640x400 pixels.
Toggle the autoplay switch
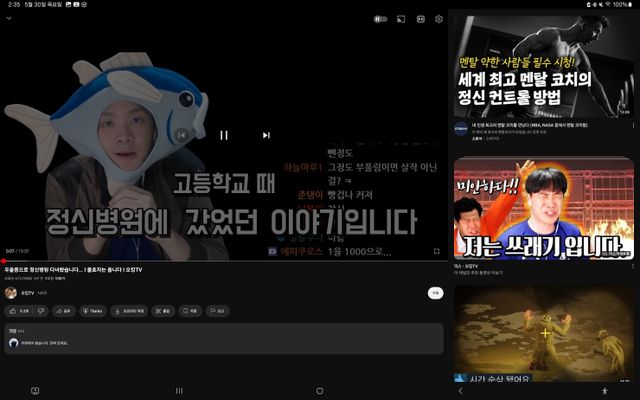[x=380, y=19]
